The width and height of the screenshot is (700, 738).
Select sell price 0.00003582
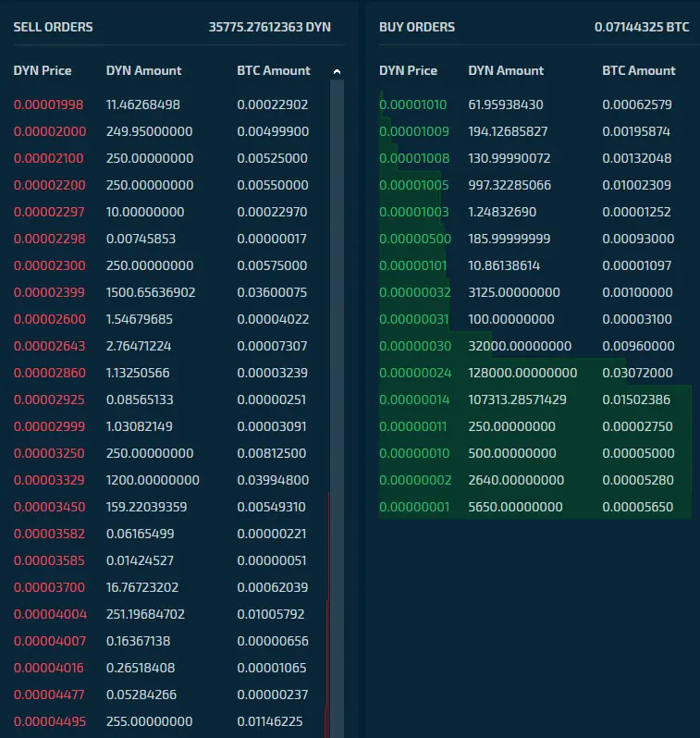click(49, 534)
